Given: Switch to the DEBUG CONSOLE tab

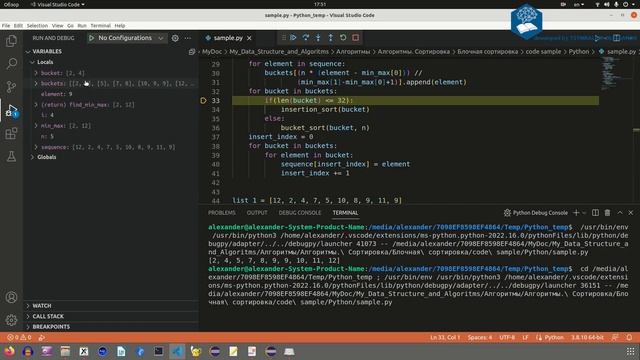Looking at the screenshot, I should coord(300,213).
